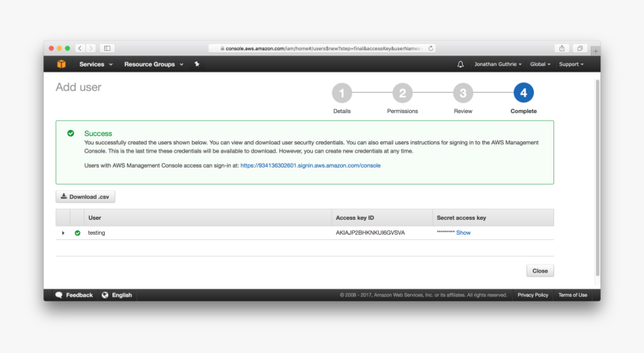Image resolution: width=644 pixels, height=353 pixels.
Task: Select the access key ID AKIAJP2BHKNKUI6GVSVA
Action: 370,233
